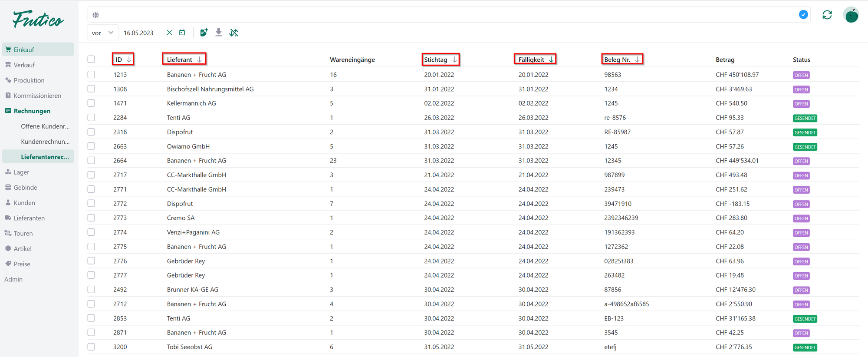Click the add new invoice icon
868x357 pixels.
pos(204,33)
